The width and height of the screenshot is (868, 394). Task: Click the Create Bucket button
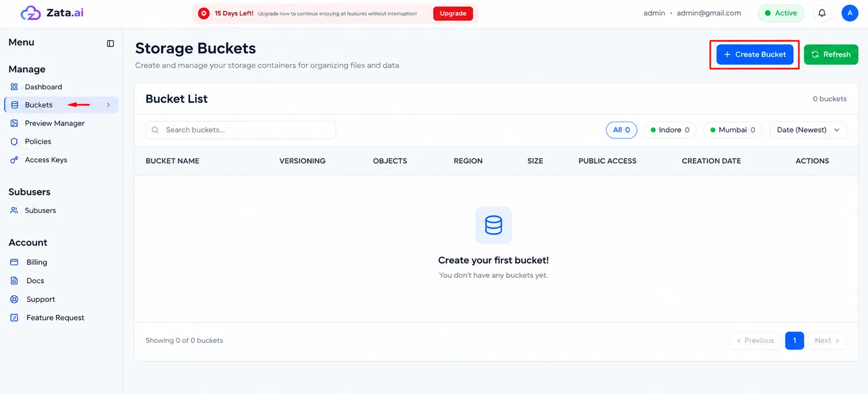[755, 54]
